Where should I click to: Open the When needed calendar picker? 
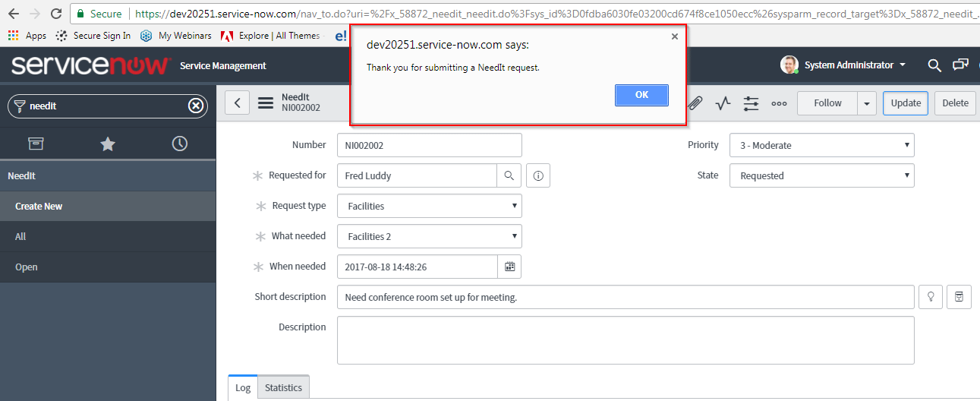click(x=509, y=267)
